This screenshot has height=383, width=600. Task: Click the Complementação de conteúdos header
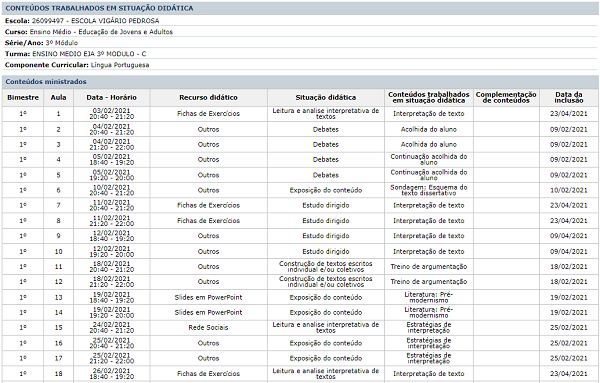pyautogui.click(x=506, y=98)
